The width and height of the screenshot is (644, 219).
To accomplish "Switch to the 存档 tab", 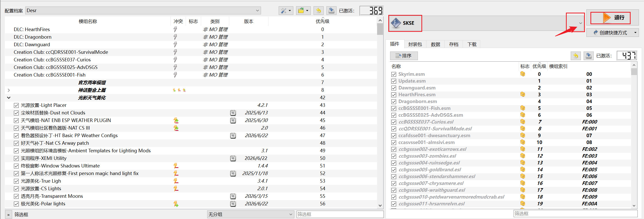I will point(454,44).
